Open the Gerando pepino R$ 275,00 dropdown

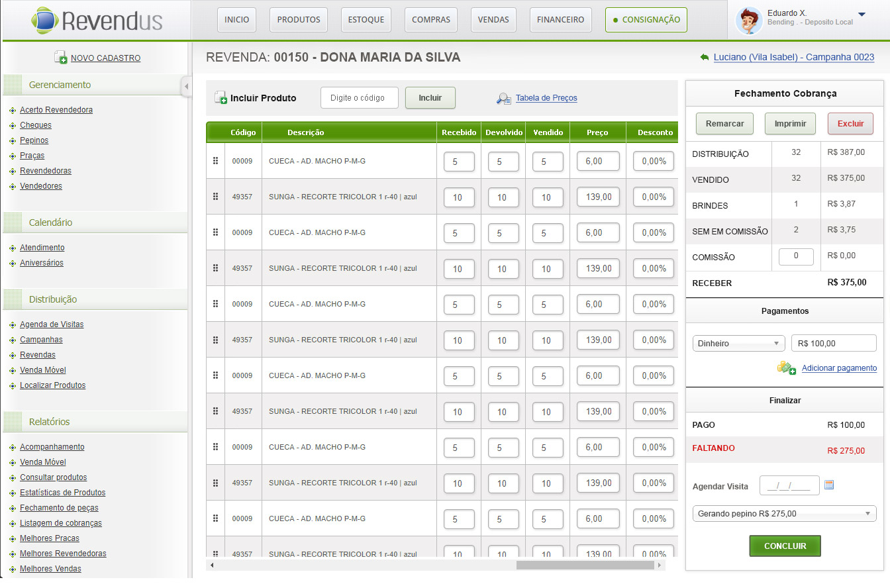pos(784,513)
